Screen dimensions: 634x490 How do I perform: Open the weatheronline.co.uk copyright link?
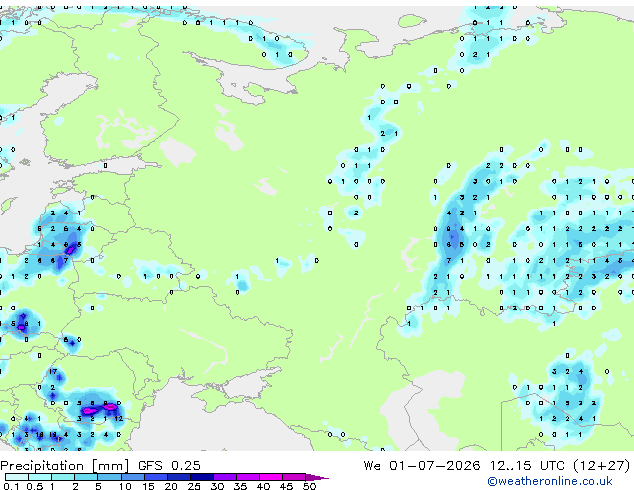tap(550, 481)
